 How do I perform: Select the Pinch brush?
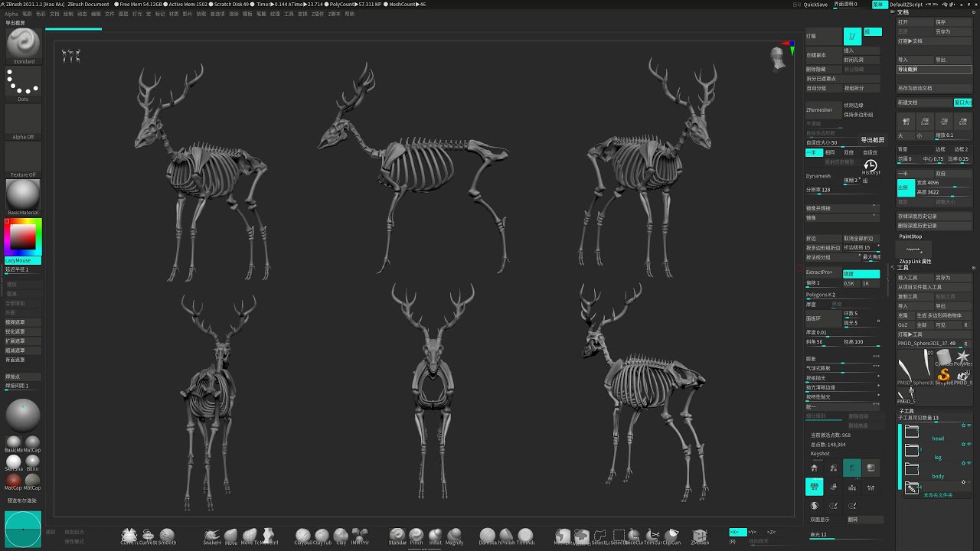tap(416, 536)
